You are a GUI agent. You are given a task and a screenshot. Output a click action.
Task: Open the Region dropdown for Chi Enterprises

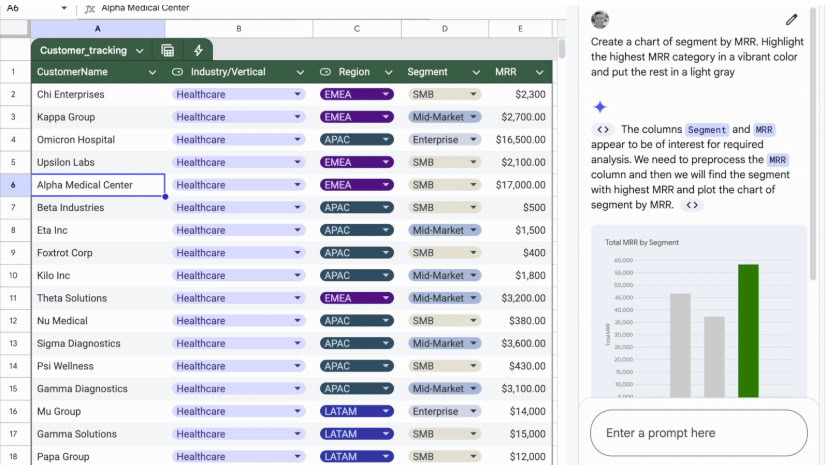coord(386,94)
